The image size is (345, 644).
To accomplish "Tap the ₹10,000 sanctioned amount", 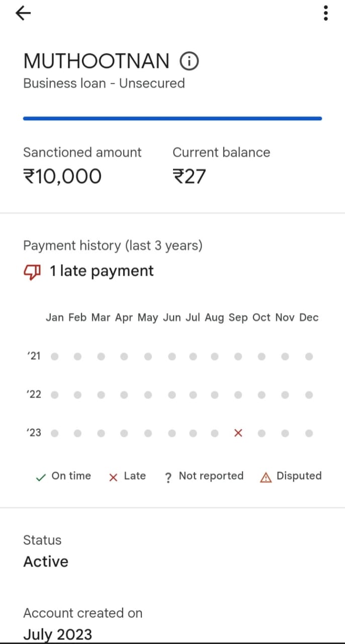I will [x=62, y=177].
